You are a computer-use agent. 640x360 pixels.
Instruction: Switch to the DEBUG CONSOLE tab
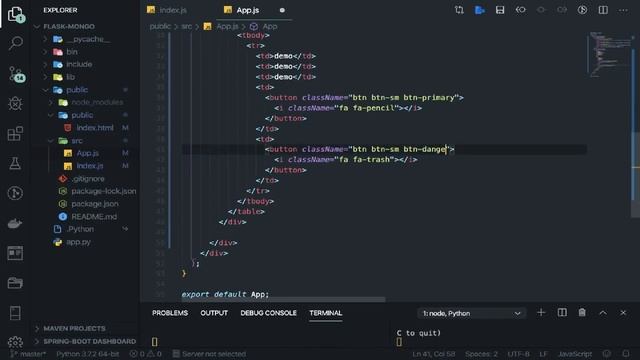click(x=268, y=313)
